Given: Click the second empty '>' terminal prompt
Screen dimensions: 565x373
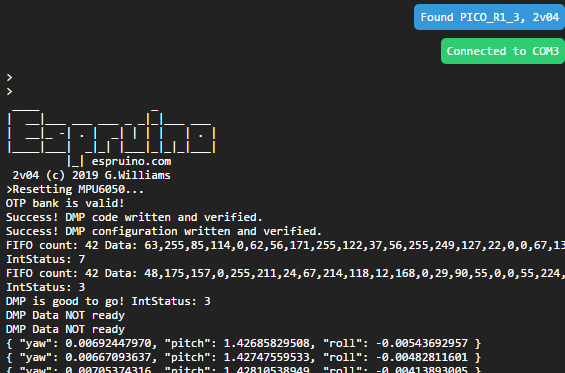Looking at the screenshot, I should click(9, 92).
